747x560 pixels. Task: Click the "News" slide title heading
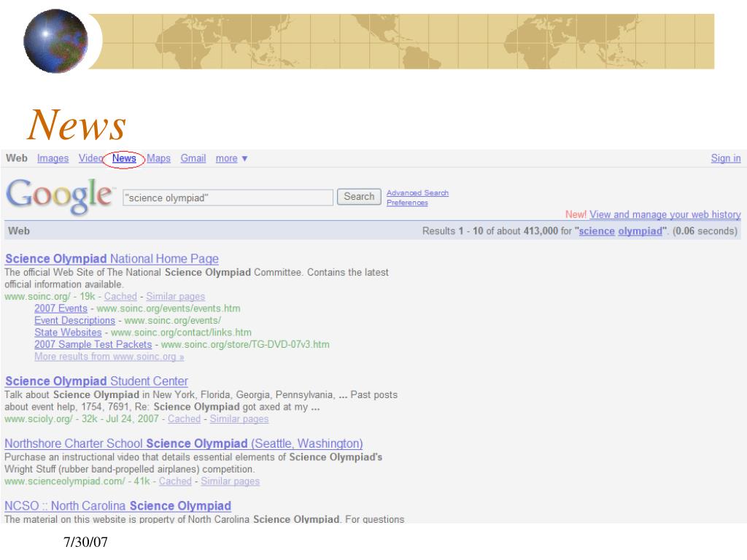(x=76, y=125)
